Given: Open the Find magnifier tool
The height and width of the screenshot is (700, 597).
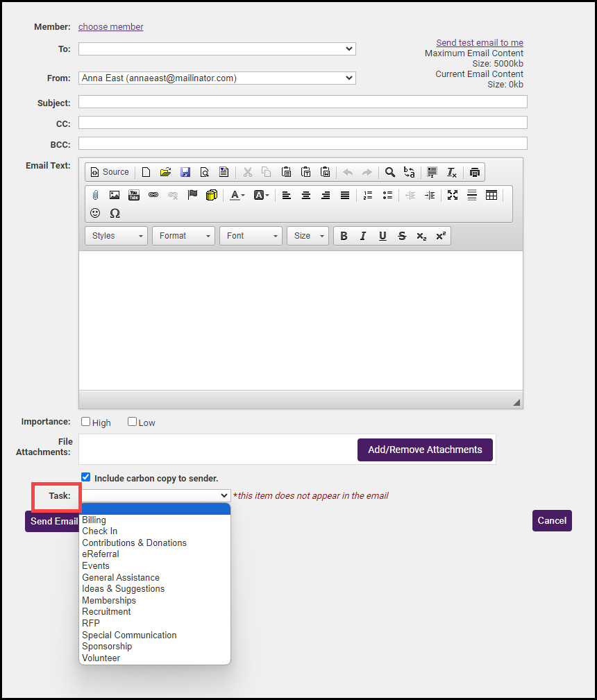Looking at the screenshot, I should [x=390, y=172].
